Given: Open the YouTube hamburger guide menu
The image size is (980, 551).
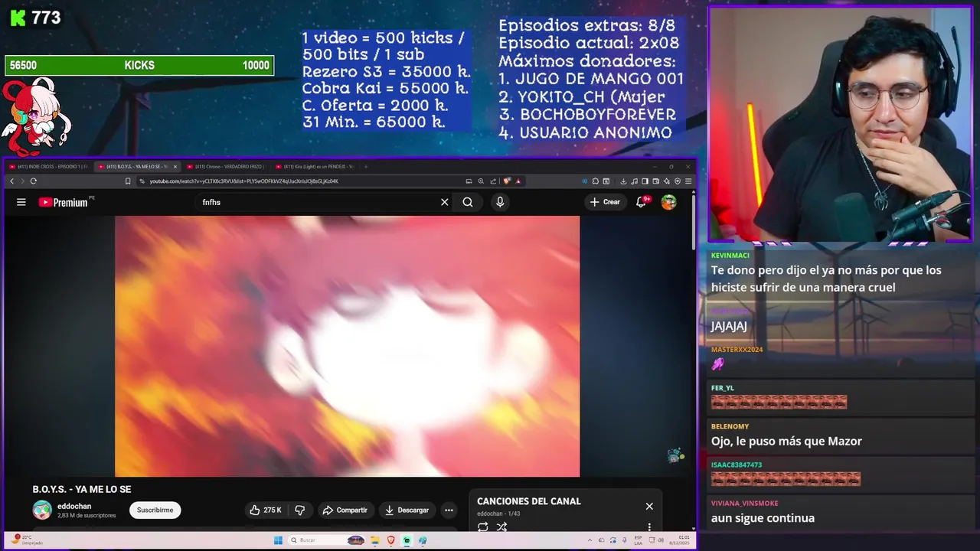Looking at the screenshot, I should 21,202.
